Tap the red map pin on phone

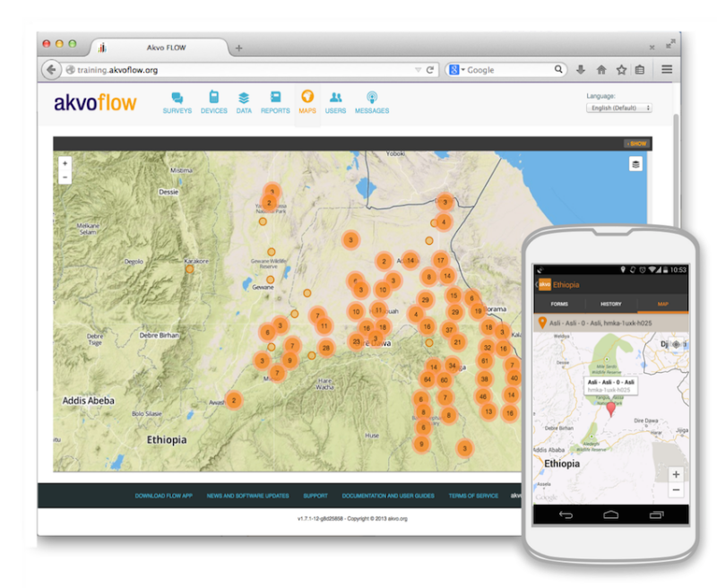click(610, 410)
